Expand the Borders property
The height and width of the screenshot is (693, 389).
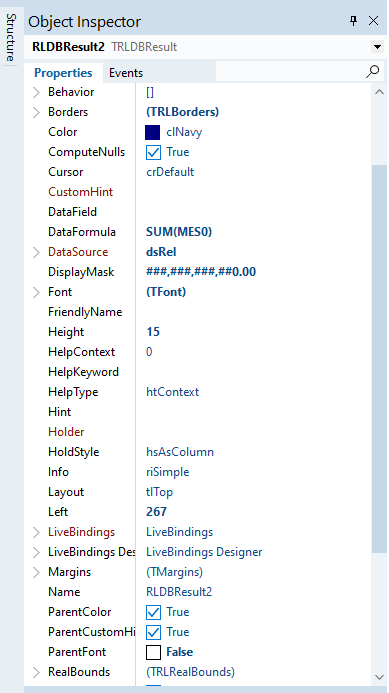tap(36, 112)
